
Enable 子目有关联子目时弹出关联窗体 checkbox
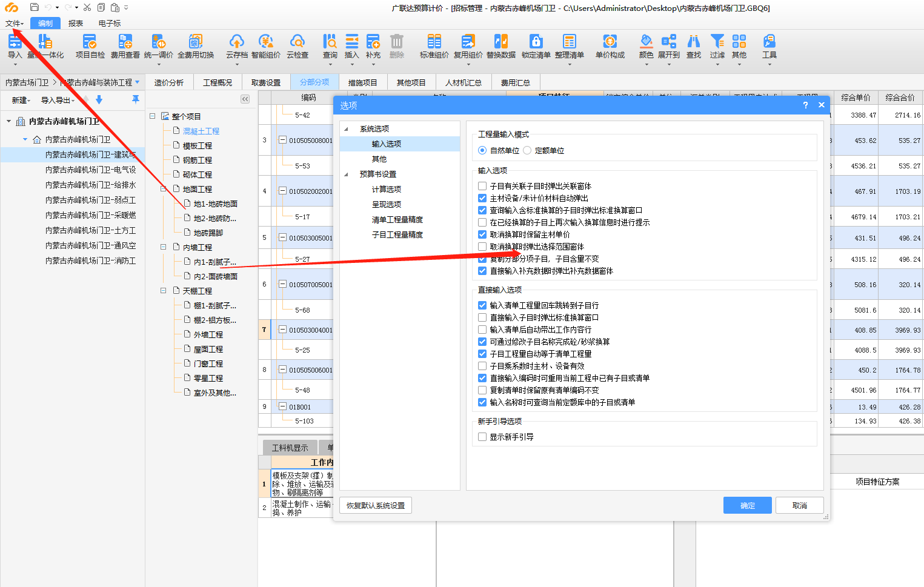[x=482, y=186]
